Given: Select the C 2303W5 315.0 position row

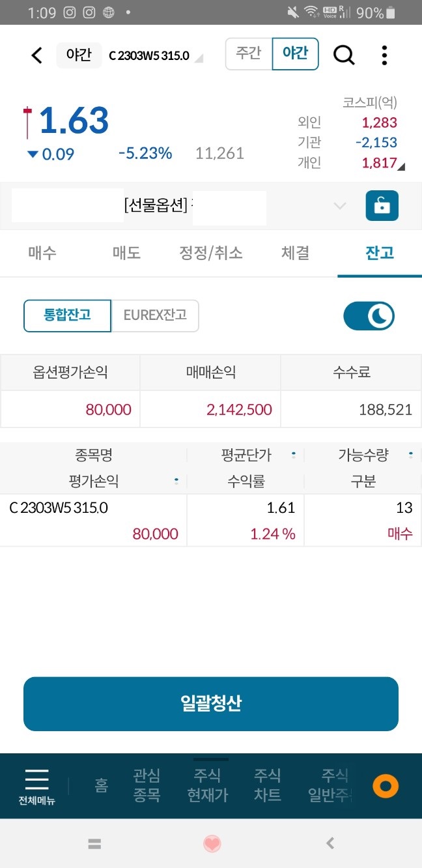Looking at the screenshot, I should coord(211,521).
